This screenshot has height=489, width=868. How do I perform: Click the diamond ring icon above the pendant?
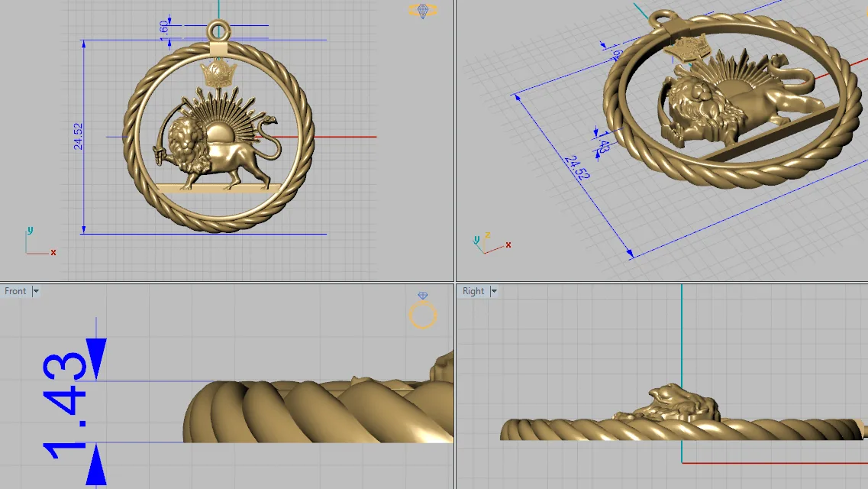click(423, 11)
